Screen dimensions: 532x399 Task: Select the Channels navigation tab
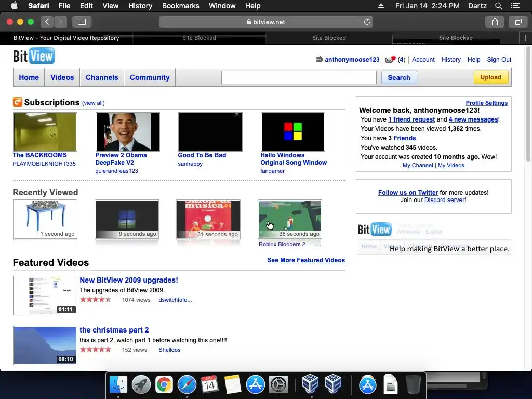(x=102, y=77)
